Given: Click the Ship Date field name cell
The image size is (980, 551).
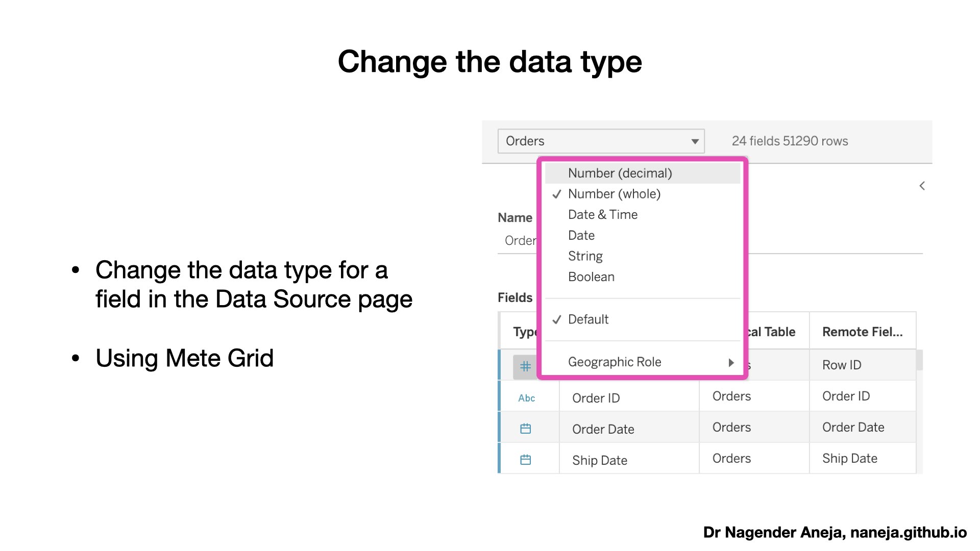Looking at the screenshot, I should coord(629,460).
